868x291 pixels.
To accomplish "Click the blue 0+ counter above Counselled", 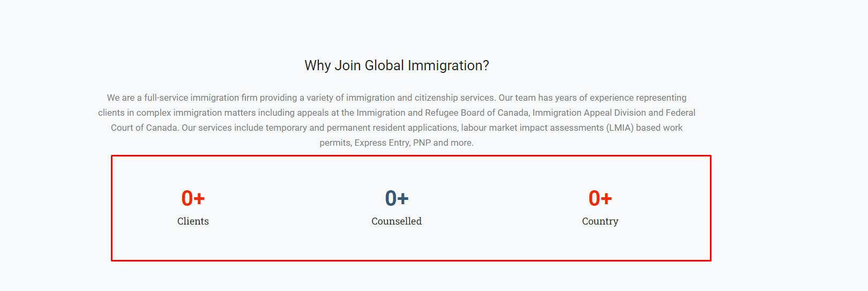I will tap(396, 198).
